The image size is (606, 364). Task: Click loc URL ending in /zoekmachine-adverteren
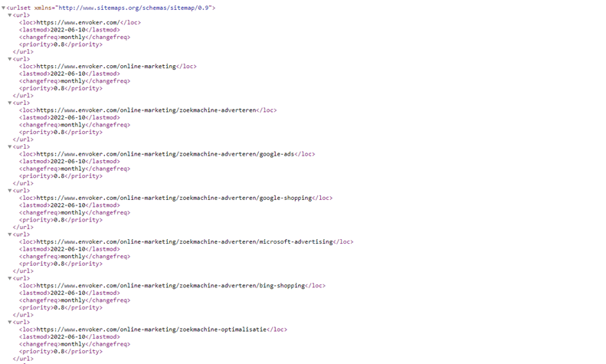click(x=146, y=110)
